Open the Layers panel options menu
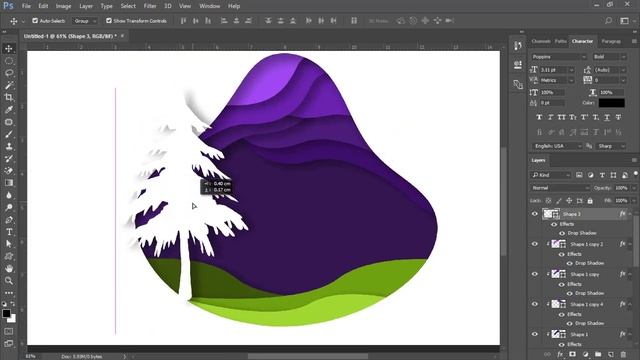Image resolution: width=640 pixels, height=360 pixels. (x=634, y=160)
